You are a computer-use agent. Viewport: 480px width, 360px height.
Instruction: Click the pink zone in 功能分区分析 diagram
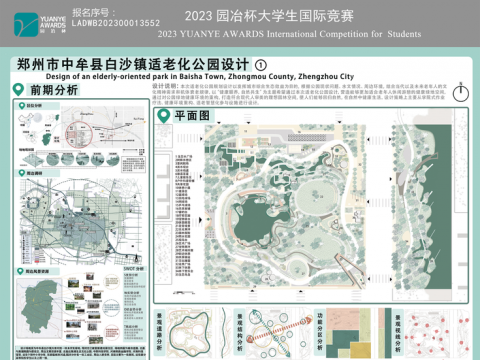[x=342, y=319]
